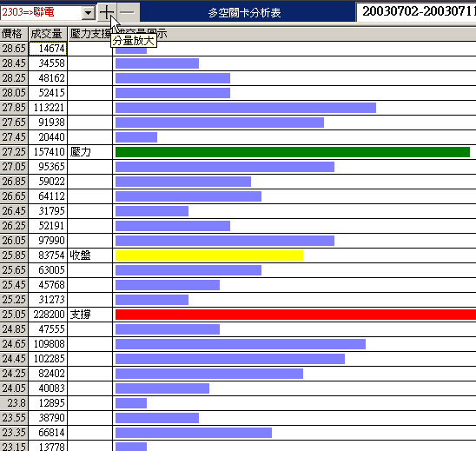Viewport: 476px width, 451px height.
Task: Click the price row header 24.65
Action: [x=14, y=344]
